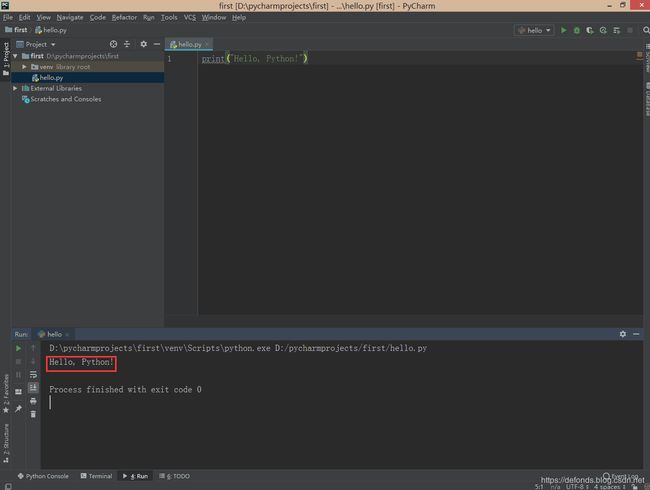Open the File menu
Image resolution: width=650 pixels, height=490 pixels.
click(x=8, y=17)
